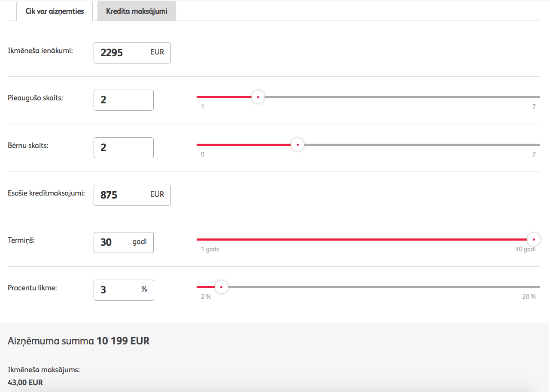The width and height of the screenshot is (550, 392).
Task: Click the Pieaugušo skaits slider handle
Action: click(x=258, y=97)
